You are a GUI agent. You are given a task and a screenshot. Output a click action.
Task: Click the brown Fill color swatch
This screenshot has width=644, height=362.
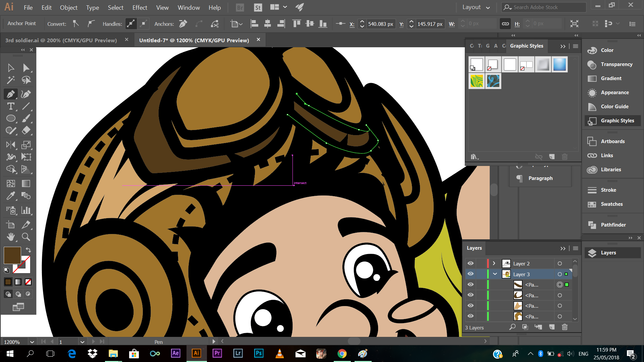12,255
